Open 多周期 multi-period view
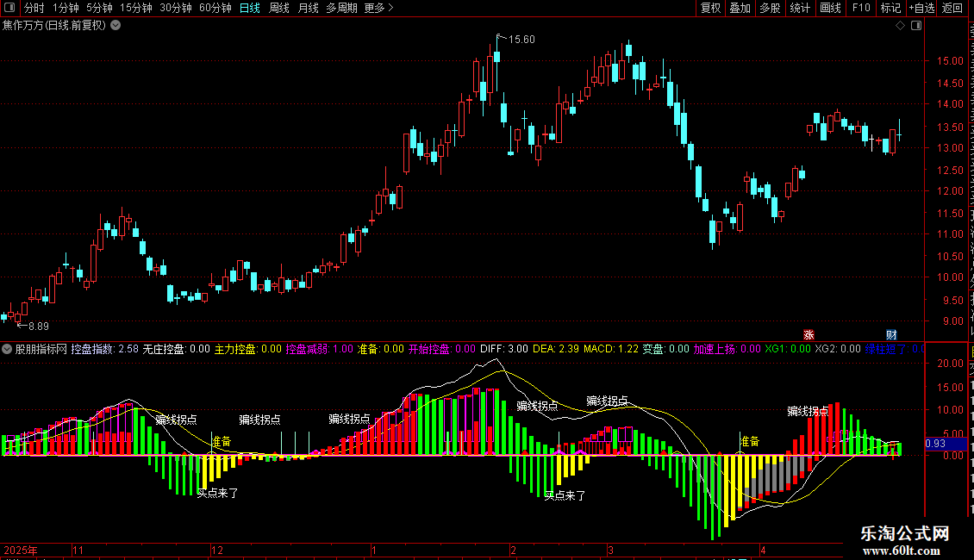Screen dimensions: 974x560 point(341,8)
